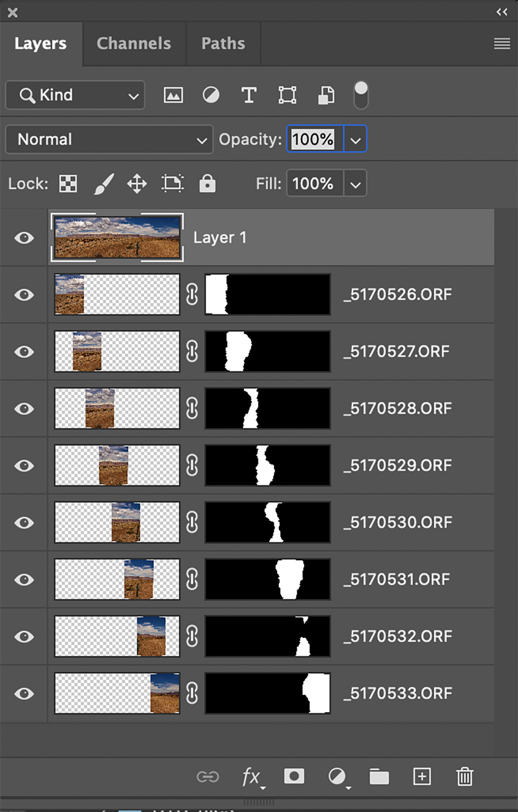Image resolution: width=518 pixels, height=812 pixels.
Task: Filter for adjustment layers icon
Action: 211,95
